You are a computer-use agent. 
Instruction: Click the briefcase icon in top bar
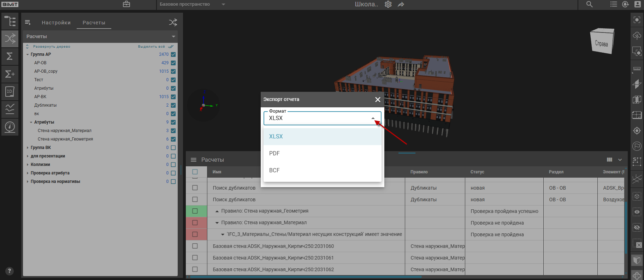pos(126,4)
